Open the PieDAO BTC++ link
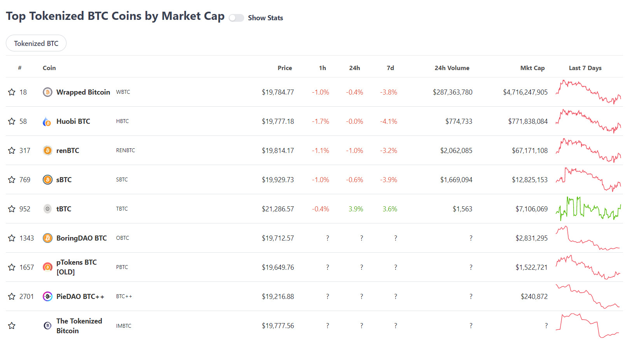The width and height of the screenshot is (644, 348). click(x=80, y=297)
